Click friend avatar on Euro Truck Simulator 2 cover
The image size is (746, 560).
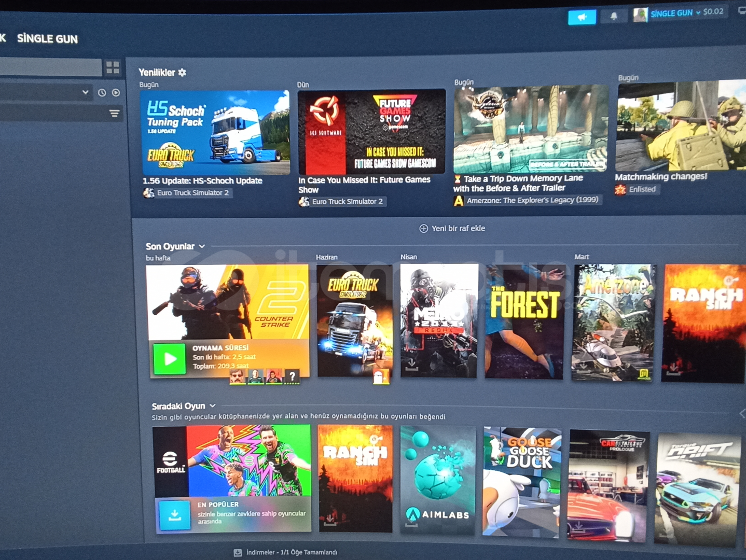pos(381,377)
